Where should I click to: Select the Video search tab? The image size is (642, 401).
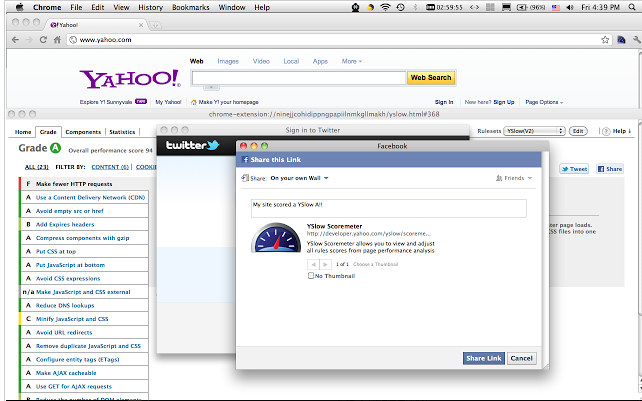pos(261,61)
